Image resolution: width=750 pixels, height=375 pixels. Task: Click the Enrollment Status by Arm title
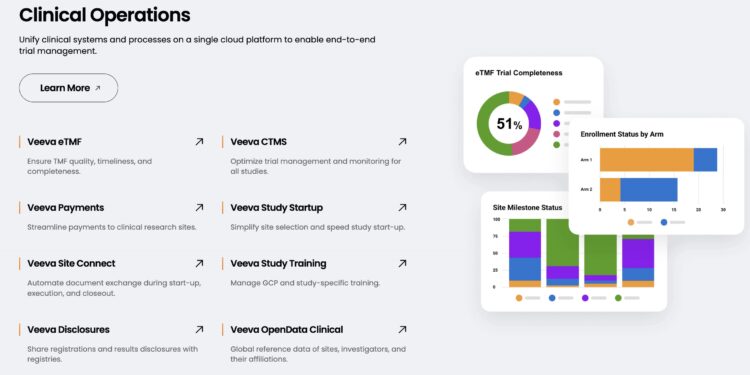click(x=622, y=134)
